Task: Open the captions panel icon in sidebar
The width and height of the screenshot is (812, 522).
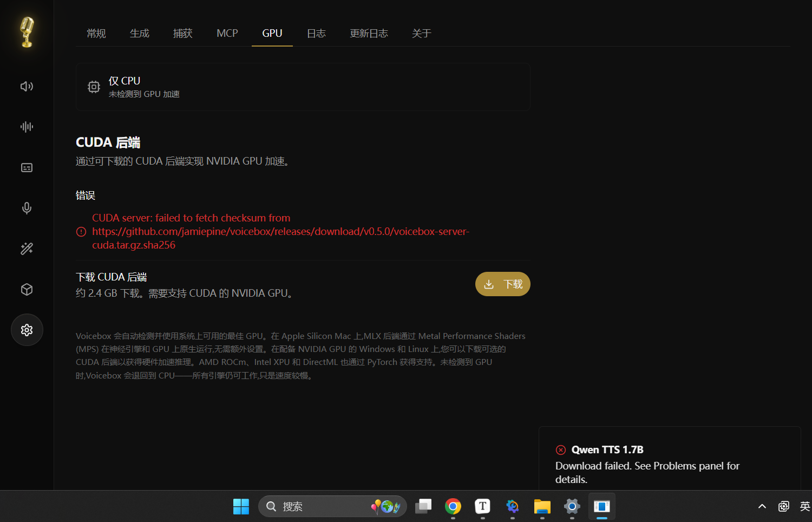Action: tap(27, 168)
